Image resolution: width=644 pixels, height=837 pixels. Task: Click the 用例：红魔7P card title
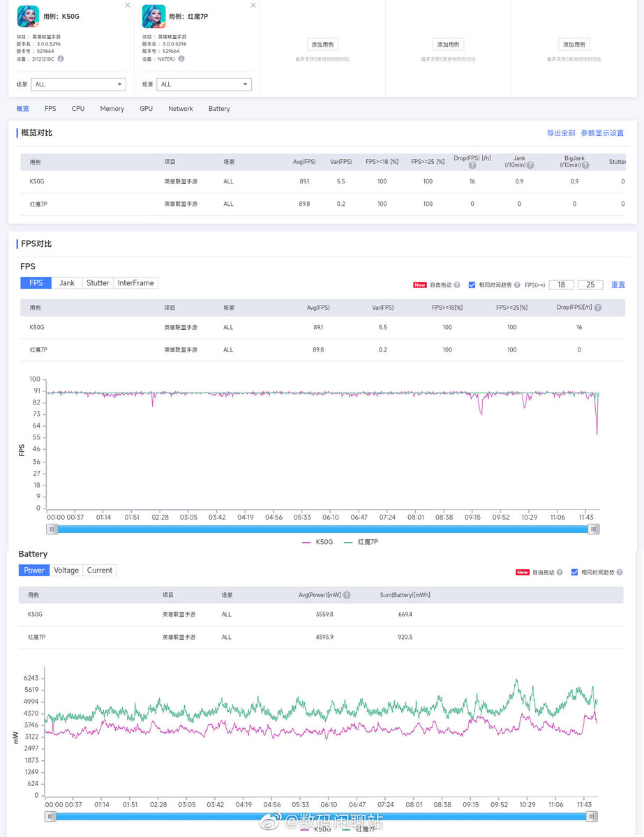tap(188, 16)
